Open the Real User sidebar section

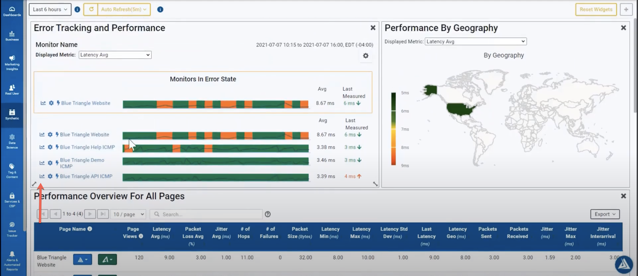point(12,90)
